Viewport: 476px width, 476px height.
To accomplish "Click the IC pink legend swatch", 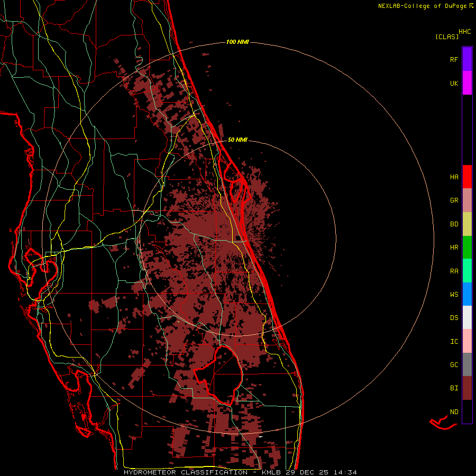I will [x=467, y=341].
